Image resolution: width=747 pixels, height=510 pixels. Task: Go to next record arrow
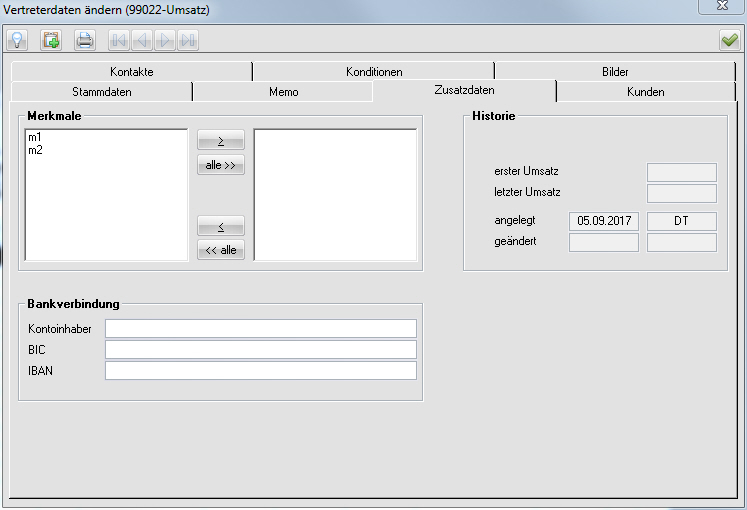[165, 40]
